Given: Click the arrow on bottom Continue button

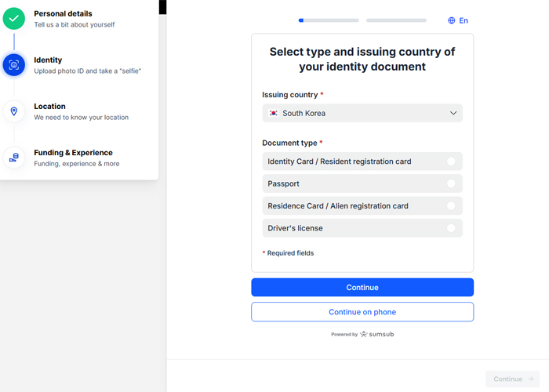Looking at the screenshot, I should 531,379.
